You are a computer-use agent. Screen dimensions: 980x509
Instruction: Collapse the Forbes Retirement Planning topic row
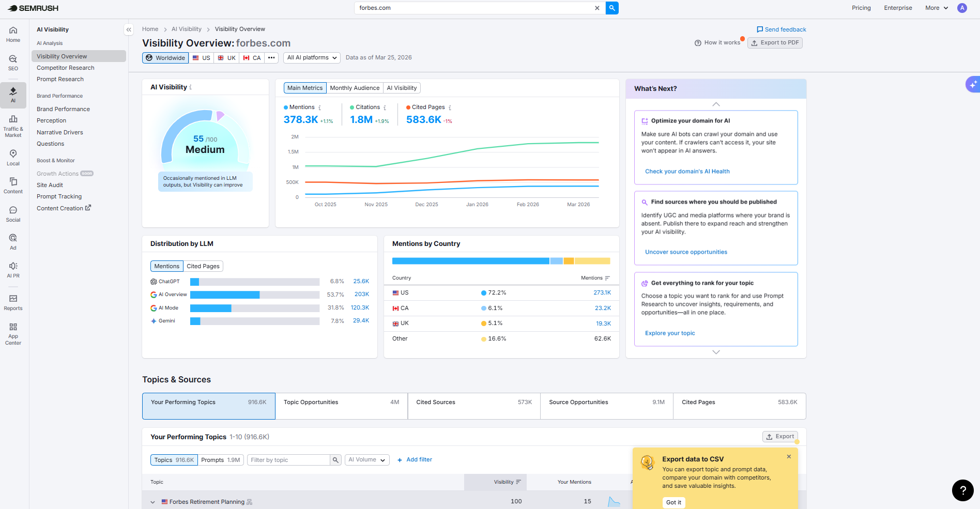(152, 501)
